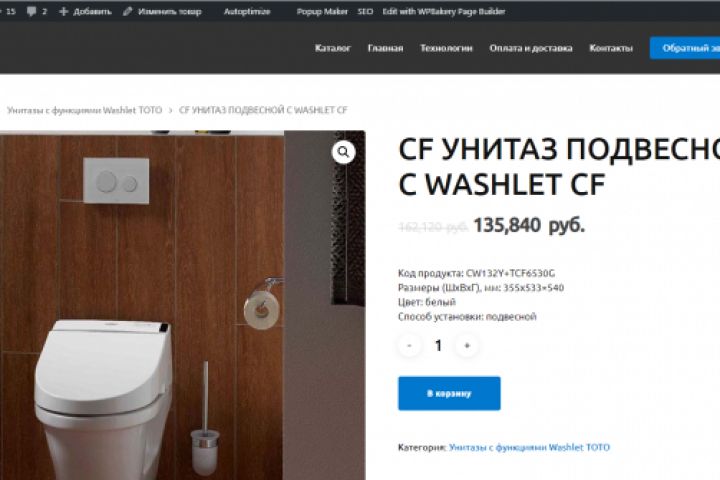Open the Каталог menu item

tap(333, 48)
